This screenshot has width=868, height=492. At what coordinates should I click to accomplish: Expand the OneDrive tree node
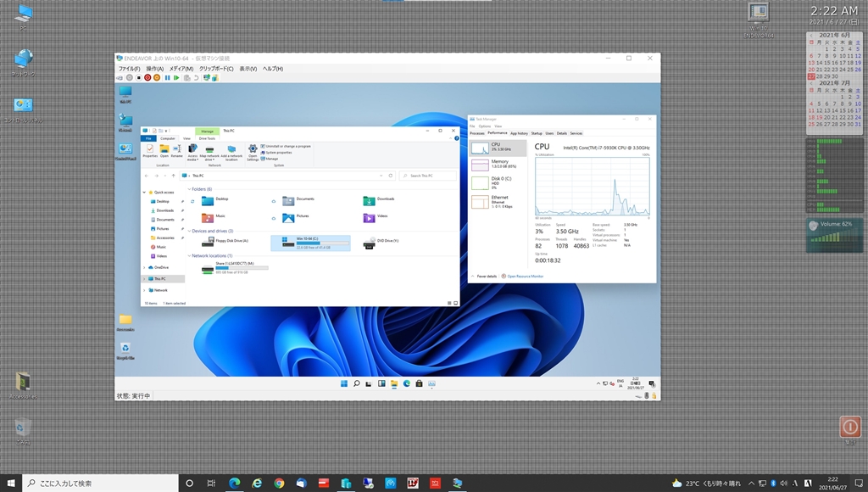pos(143,267)
